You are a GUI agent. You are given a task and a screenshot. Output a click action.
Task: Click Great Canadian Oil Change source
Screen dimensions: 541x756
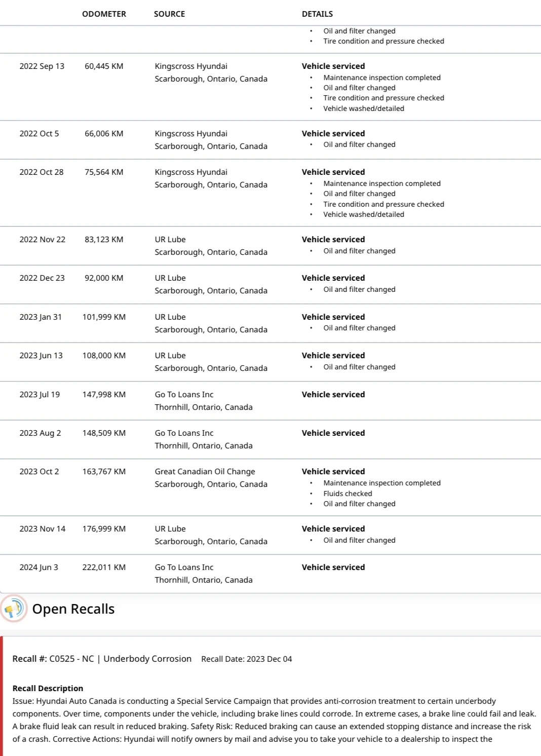(205, 472)
